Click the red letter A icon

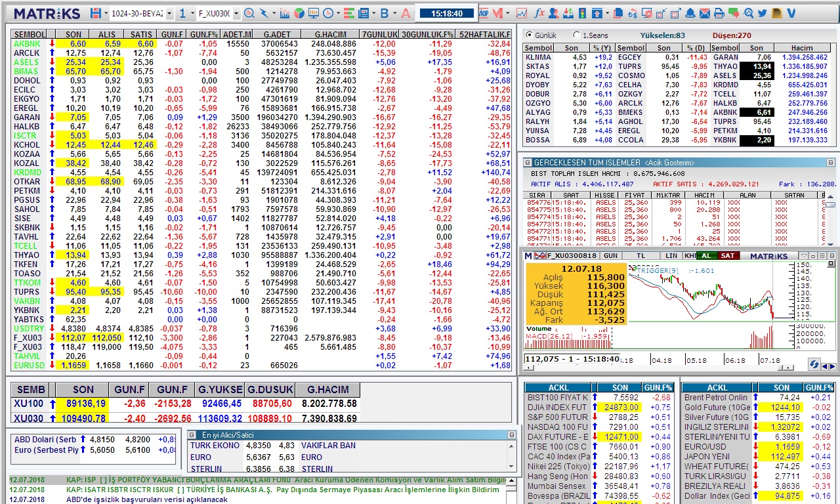(406, 13)
